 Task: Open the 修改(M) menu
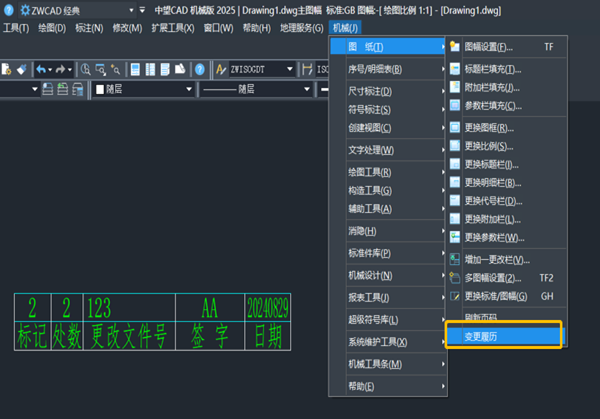pos(127,28)
